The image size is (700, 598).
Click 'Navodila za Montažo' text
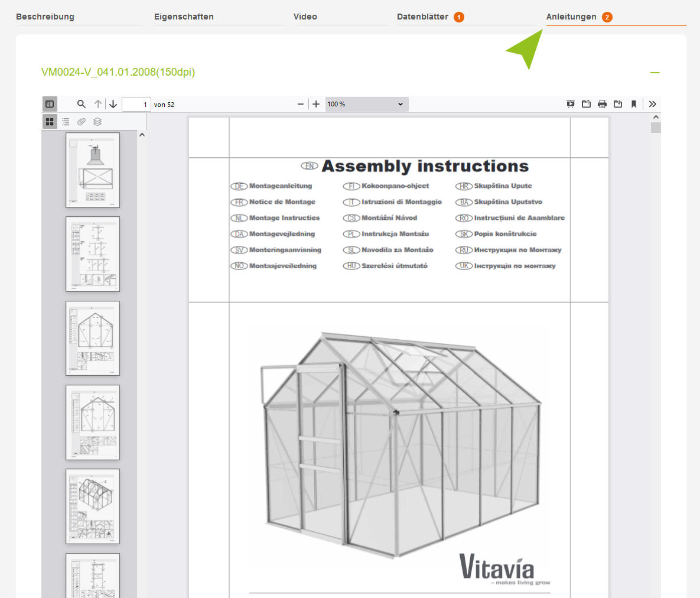point(398,249)
